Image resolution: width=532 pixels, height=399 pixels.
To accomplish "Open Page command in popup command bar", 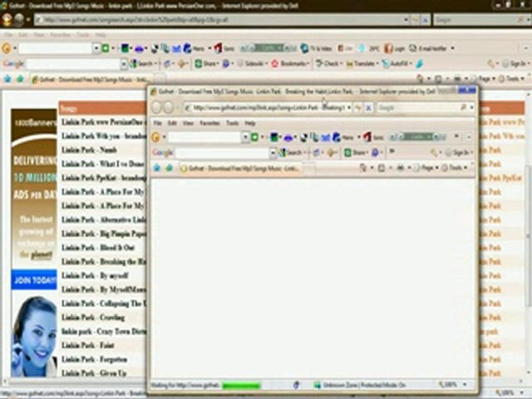I will click(x=425, y=167).
